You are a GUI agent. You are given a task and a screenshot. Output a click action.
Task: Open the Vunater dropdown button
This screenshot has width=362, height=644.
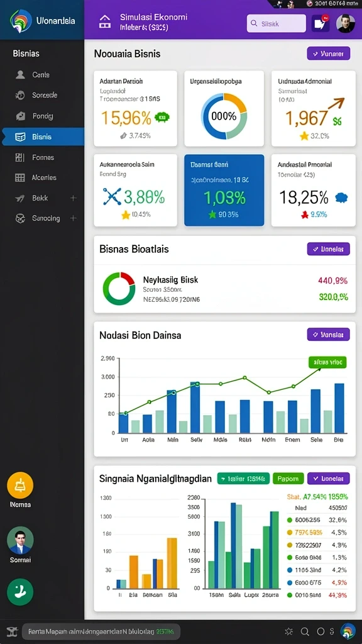tap(328, 53)
